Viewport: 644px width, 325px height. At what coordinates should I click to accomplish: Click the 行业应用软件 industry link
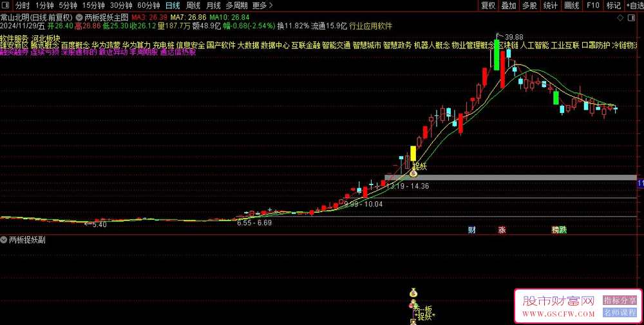coord(370,26)
